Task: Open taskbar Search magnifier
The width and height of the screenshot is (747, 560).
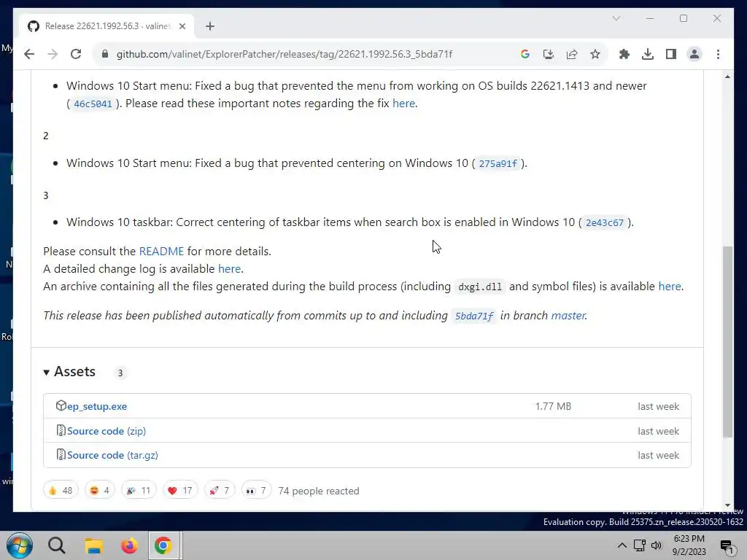Action: click(57, 545)
